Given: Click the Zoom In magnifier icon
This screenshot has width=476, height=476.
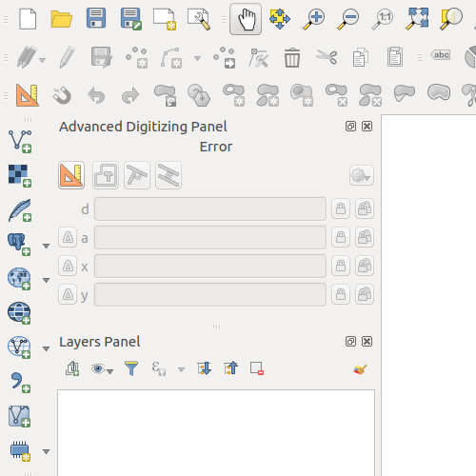Looking at the screenshot, I should coord(314,19).
